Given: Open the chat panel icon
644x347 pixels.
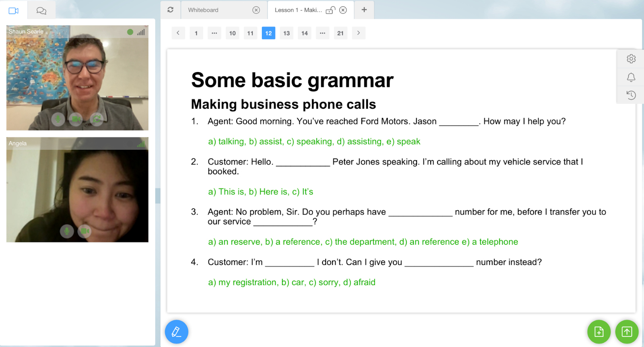Looking at the screenshot, I should [x=41, y=10].
